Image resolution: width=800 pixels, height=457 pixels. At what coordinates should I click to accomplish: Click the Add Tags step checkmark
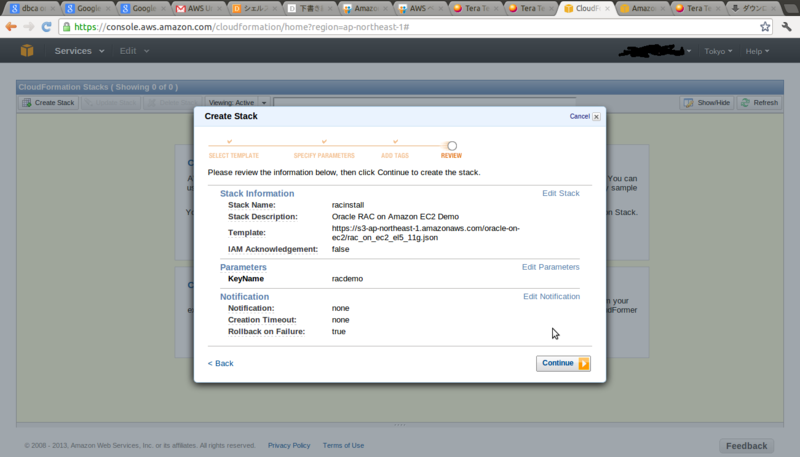tap(395, 141)
